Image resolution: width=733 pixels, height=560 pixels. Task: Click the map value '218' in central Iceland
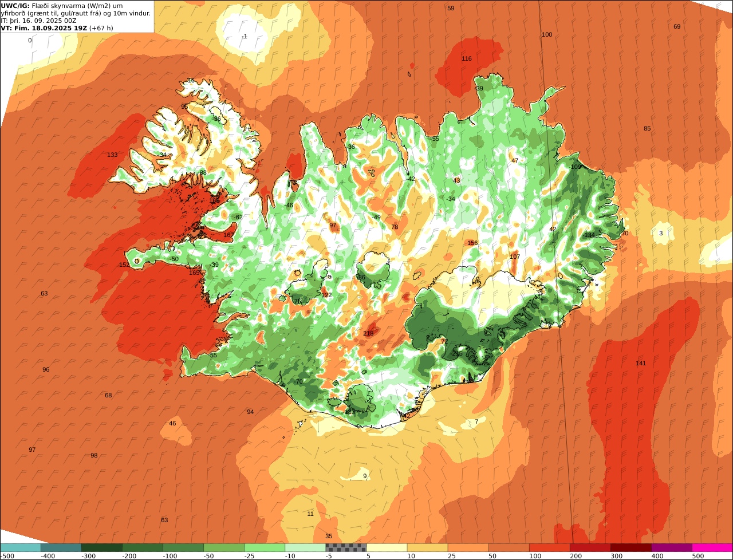point(368,333)
